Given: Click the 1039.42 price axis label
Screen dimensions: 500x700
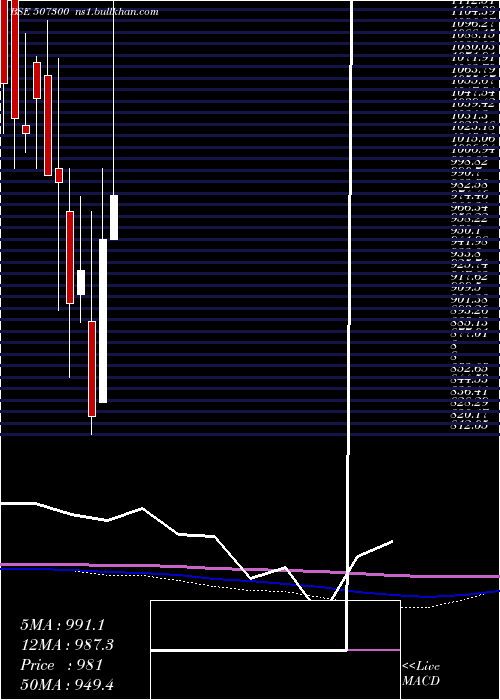Looking at the screenshot, I should (x=473, y=104).
